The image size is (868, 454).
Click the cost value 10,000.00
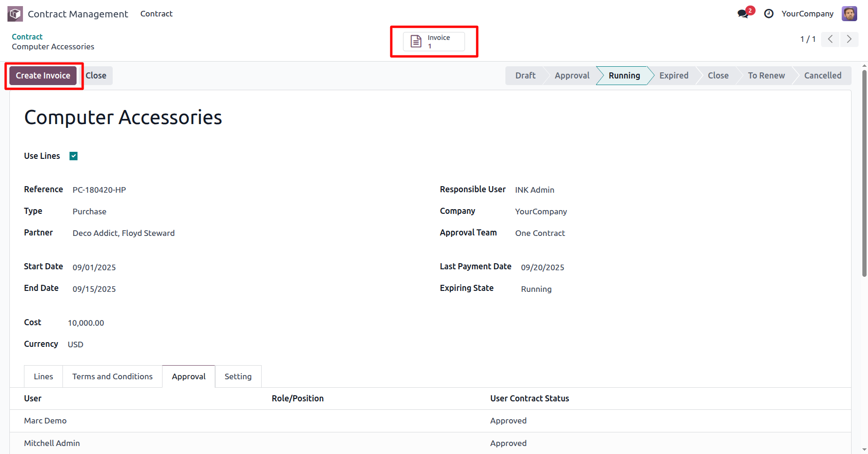[x=86, y=323]
